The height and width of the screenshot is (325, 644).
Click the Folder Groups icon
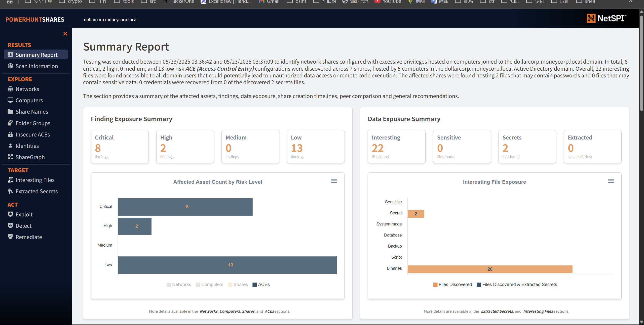coord(10,123)
